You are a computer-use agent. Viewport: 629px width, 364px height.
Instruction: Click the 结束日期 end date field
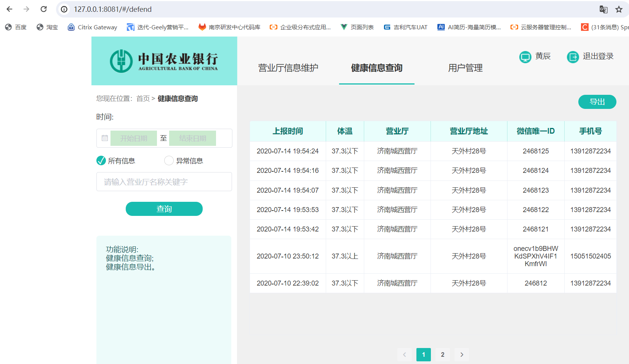(x=193, y=138)
